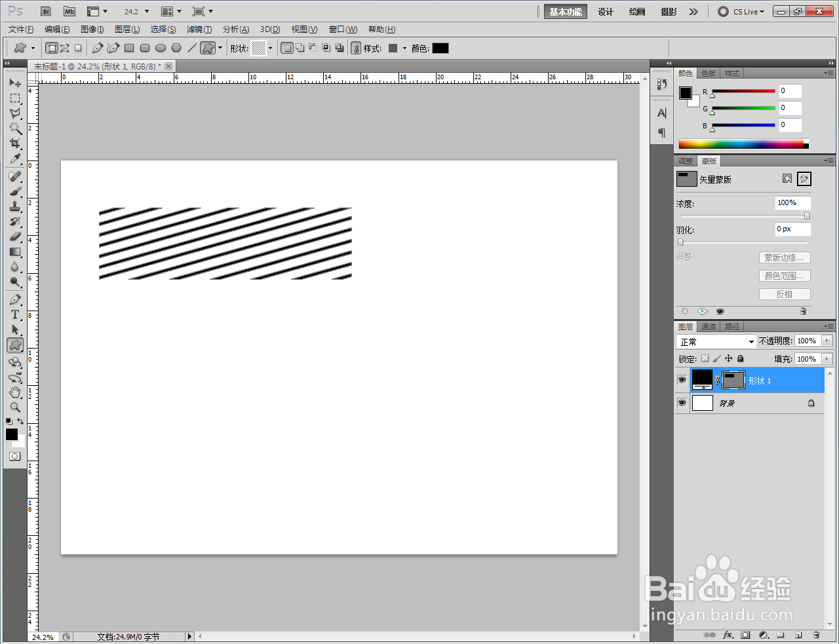This screenshot has height=644, width=839.
Task: Open the custom shape picker dropdown
Action: 270,48
